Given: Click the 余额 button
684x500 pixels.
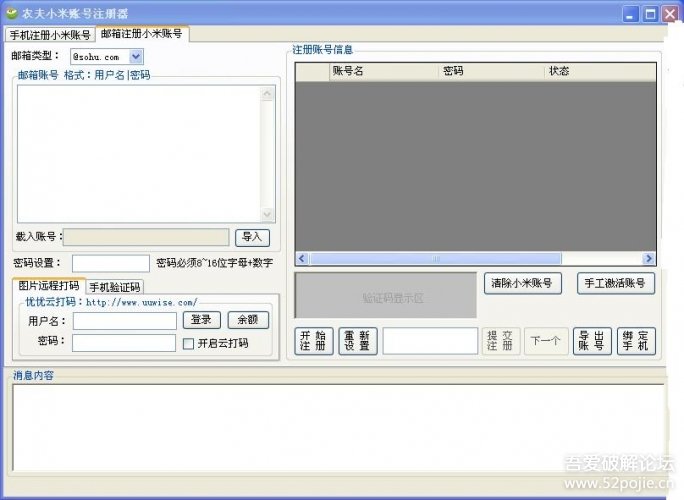Looking at the screenshot, I should coord(248,320).
